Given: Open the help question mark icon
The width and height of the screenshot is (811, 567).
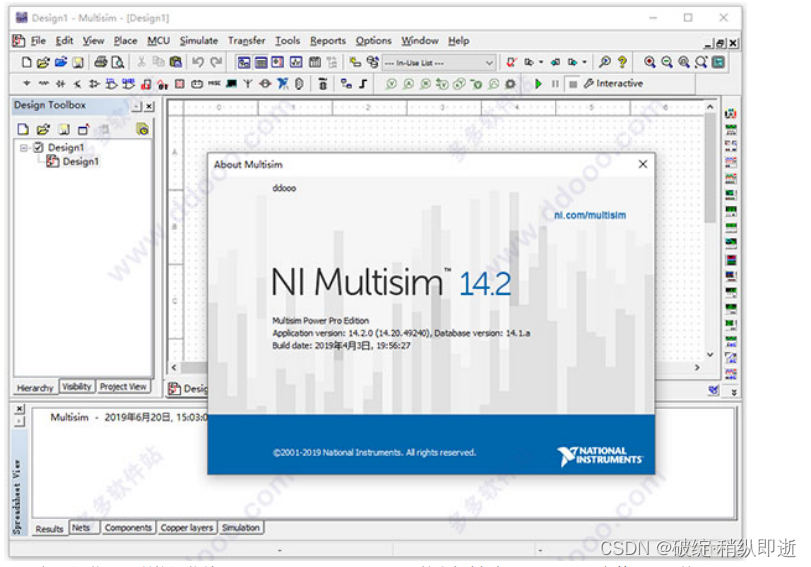Looking at the screenshot, I should (622, 63).
